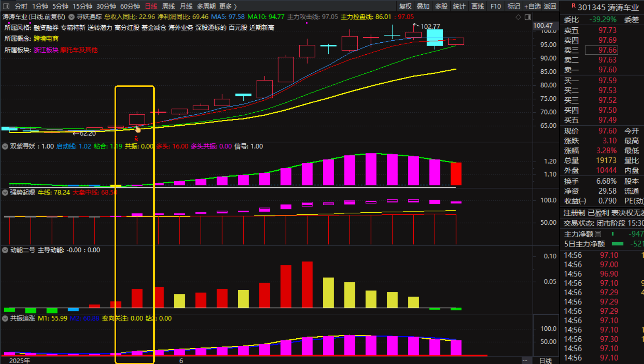This screenshot has width=644, height=364.
Task: Select the 60分钟 timeframe tab
Action: pos(130,6)
